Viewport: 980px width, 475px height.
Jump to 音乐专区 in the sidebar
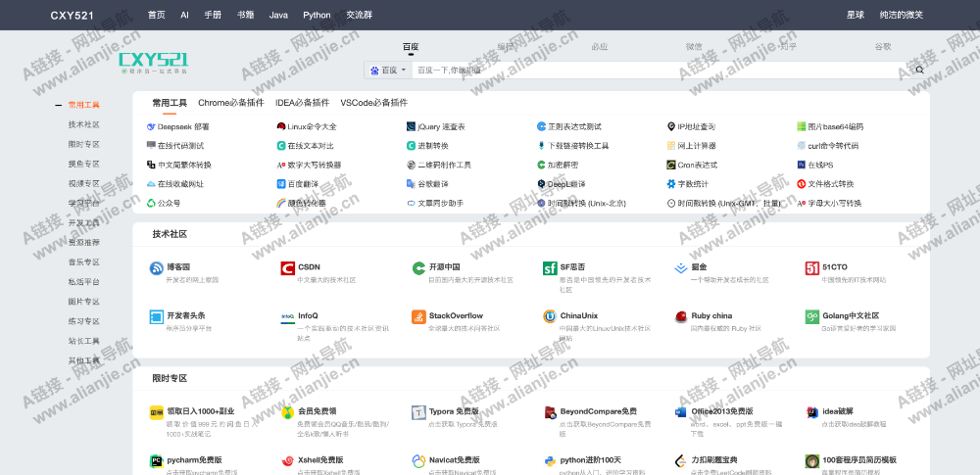click(83, 262)
